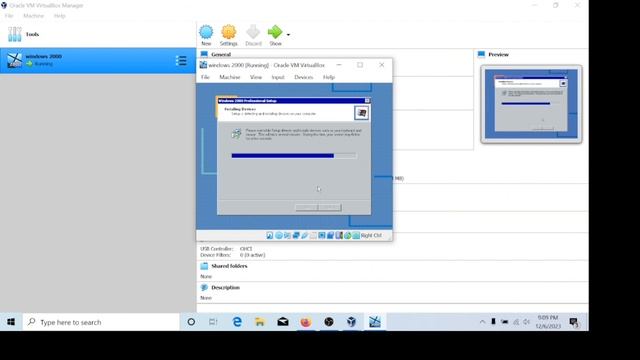Click the Right Ctrl host key label
This screenshot has width=640, height=360.
click(371, 236)
